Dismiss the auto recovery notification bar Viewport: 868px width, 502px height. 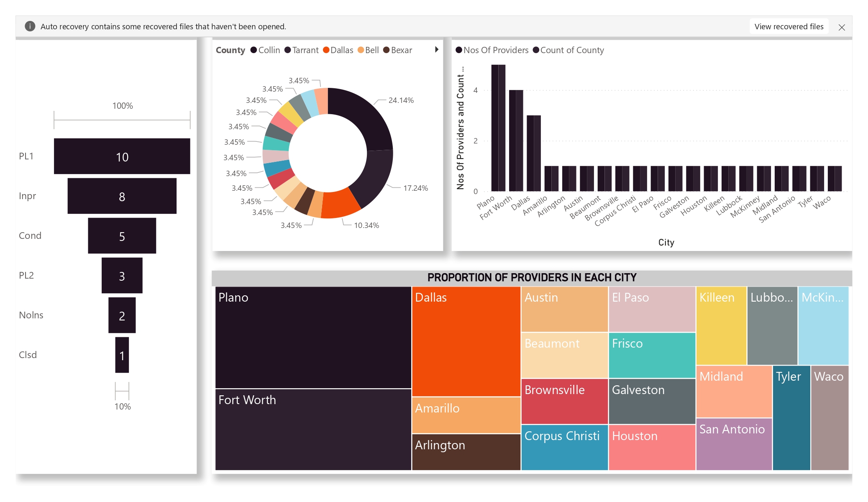coord(842,27)
